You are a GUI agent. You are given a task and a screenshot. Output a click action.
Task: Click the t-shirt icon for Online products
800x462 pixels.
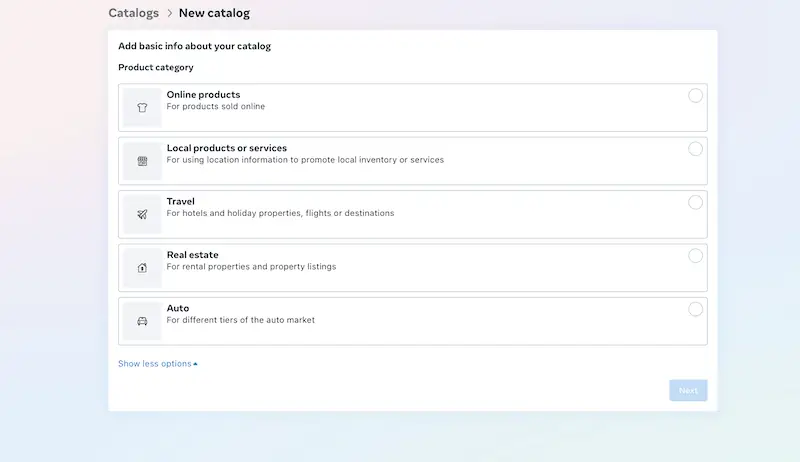click(x=142, y=108)
